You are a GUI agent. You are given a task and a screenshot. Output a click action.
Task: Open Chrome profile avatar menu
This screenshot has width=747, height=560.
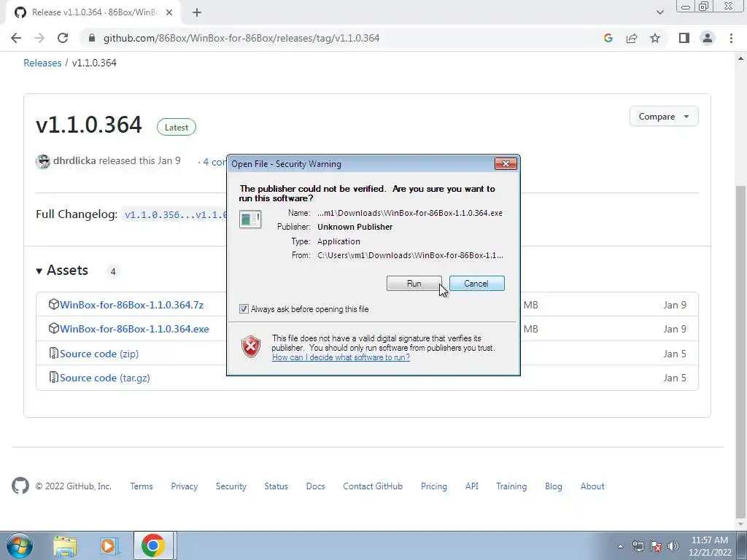click(708, 38)
